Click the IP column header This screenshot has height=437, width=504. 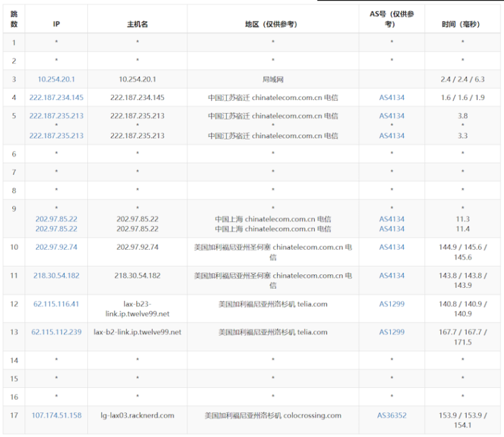(57, 24)
